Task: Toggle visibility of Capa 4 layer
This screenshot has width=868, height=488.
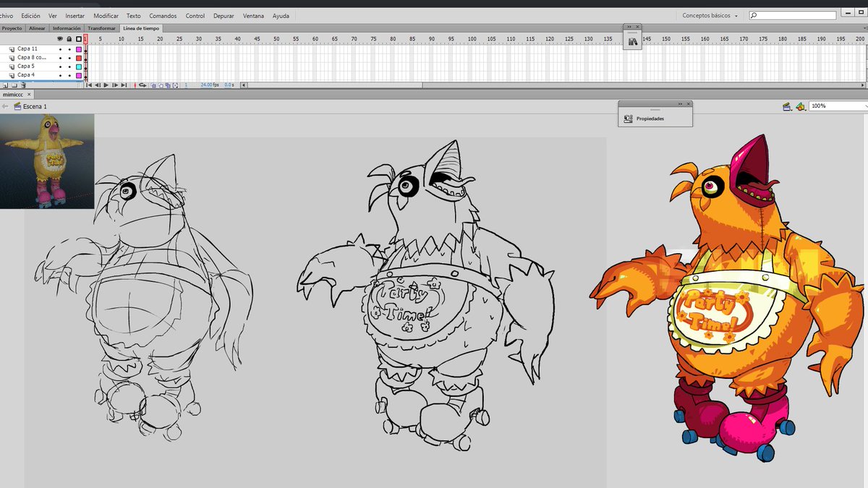Action: tap(60, 75)
